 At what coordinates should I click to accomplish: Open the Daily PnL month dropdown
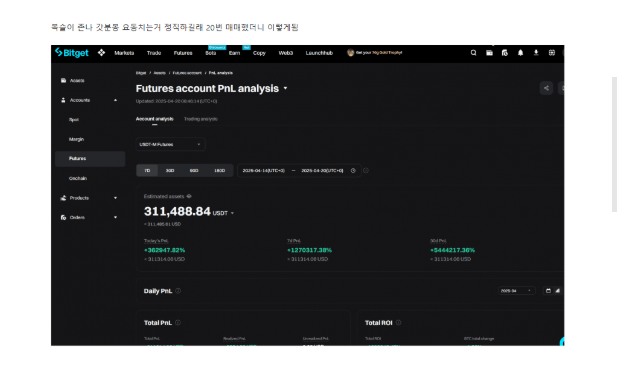click(516, 291)
